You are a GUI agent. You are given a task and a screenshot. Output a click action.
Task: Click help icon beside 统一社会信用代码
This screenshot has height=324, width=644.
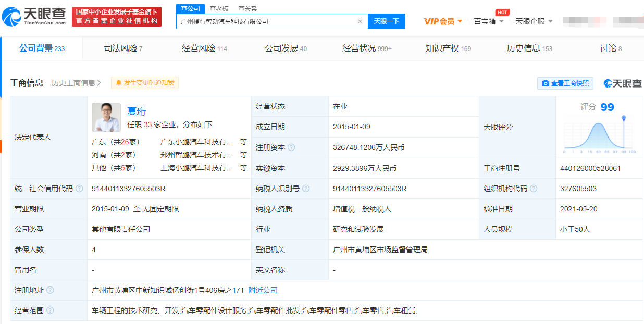click(x=79, y=189)
